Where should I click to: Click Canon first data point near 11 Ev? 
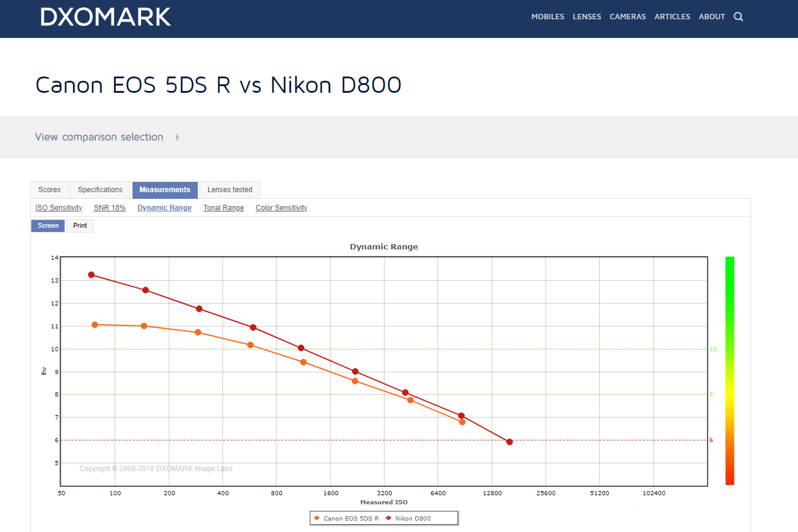(x=95, y=325)
